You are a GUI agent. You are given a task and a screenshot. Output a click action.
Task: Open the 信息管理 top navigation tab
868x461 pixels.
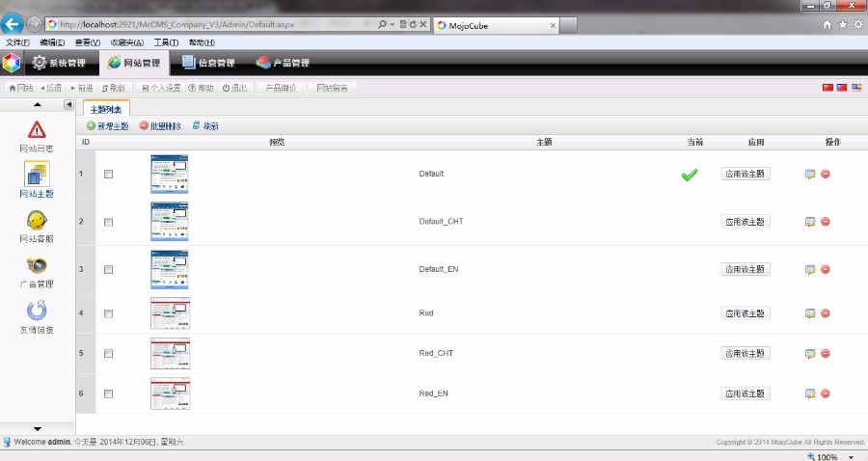click(208, 63)
